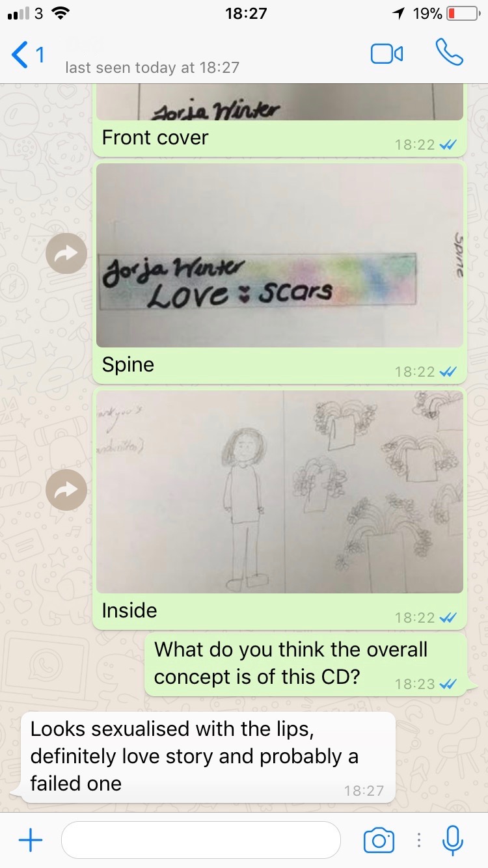This screenshot has height=868, width=488.
Task: Open the Front cover image
Action: (280, 102)
